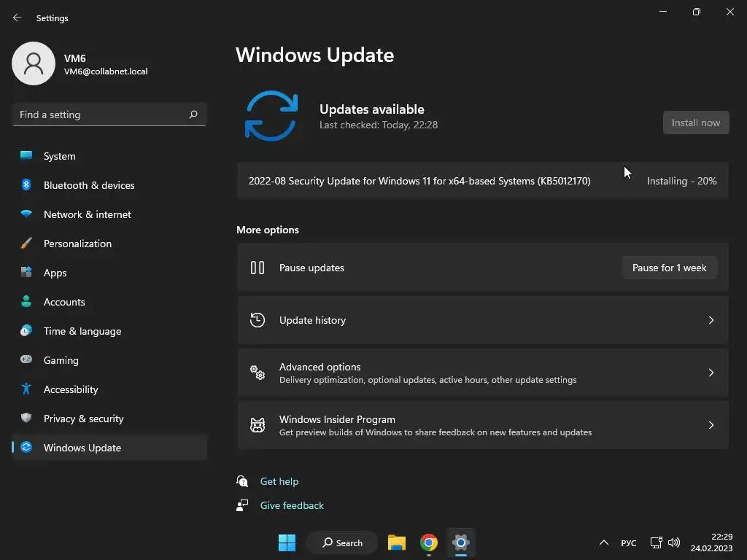Click the network tray icon
Viewport: 747px width, 560px height.
(x=656, y=542)
